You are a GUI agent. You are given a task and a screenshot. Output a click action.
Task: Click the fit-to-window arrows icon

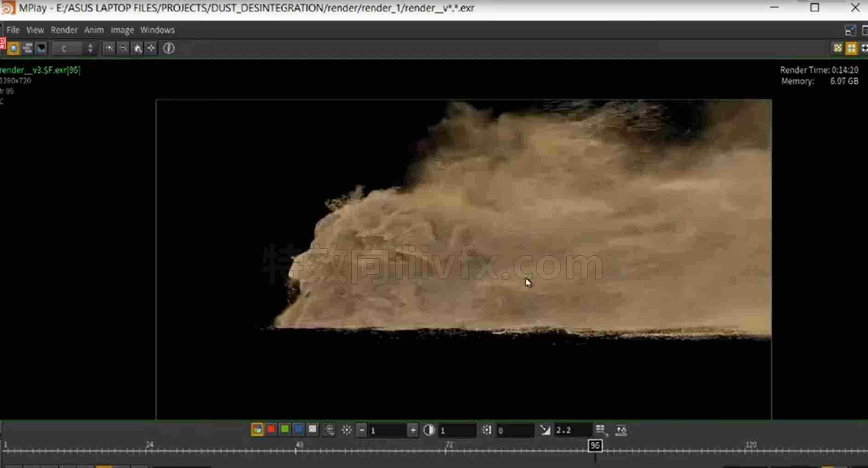click(151, 48)
